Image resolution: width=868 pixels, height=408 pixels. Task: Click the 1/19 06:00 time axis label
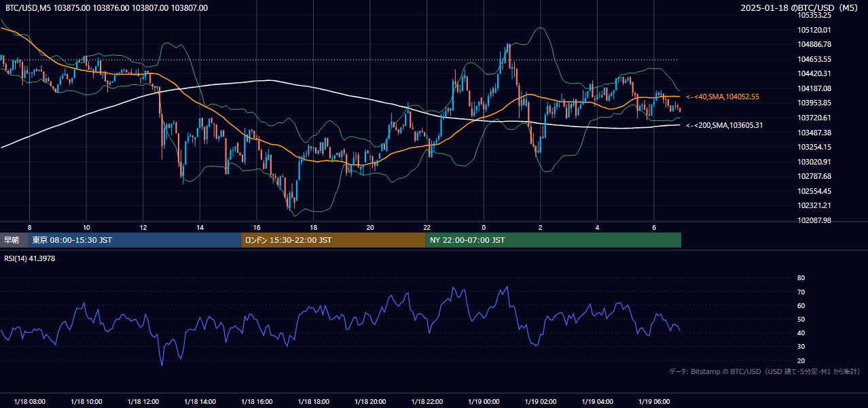[654, 401]
